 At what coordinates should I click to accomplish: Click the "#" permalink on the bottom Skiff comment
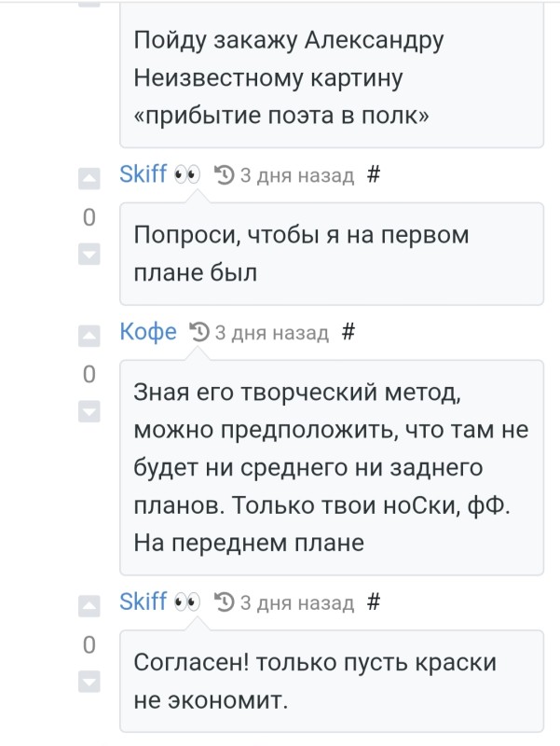[x=375, y=601]
